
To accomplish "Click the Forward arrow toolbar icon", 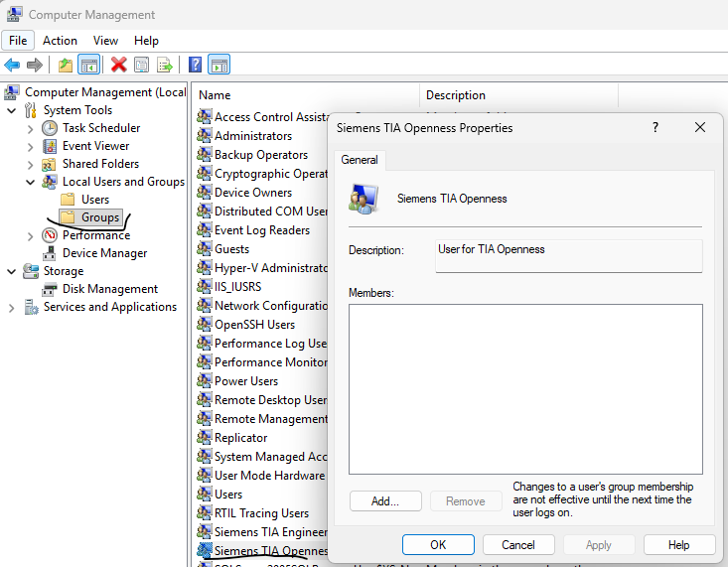I will click(35, 65).
